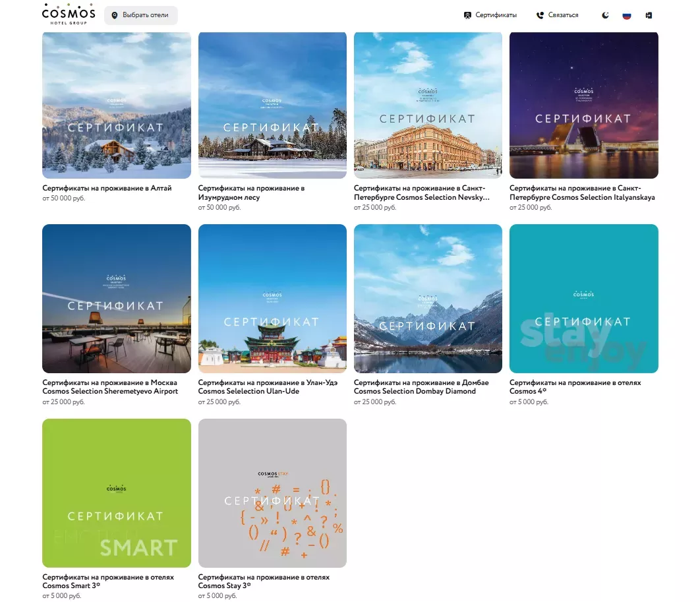The height and width of the screenshot is (602, 700).
Task: Change language with the Russian flag icon
Action: [x=627, y=15]
